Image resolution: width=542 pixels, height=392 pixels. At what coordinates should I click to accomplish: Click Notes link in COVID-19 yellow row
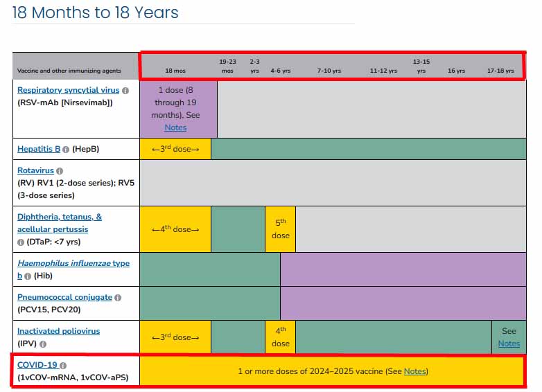414,371
